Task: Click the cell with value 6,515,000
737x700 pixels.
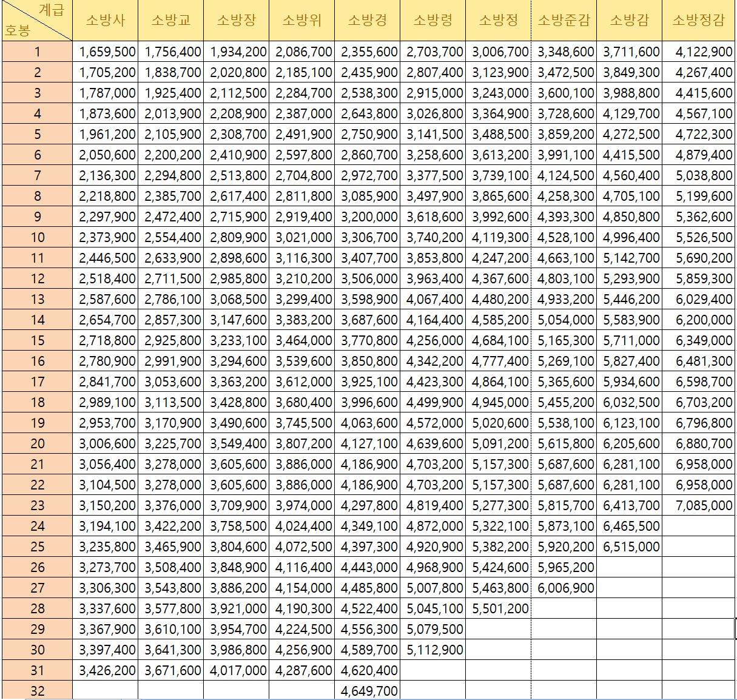Action: 630,547
